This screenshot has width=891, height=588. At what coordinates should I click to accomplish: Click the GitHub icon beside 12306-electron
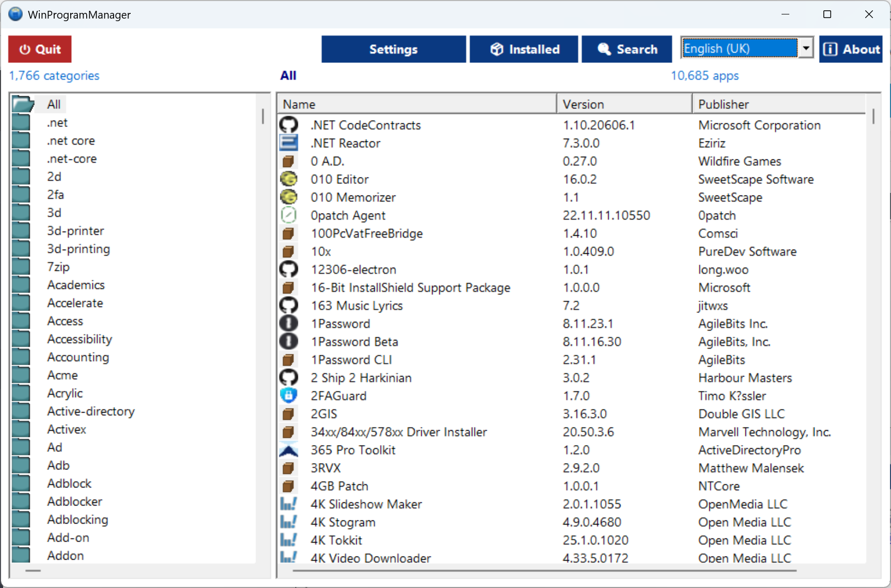(289, 269)
